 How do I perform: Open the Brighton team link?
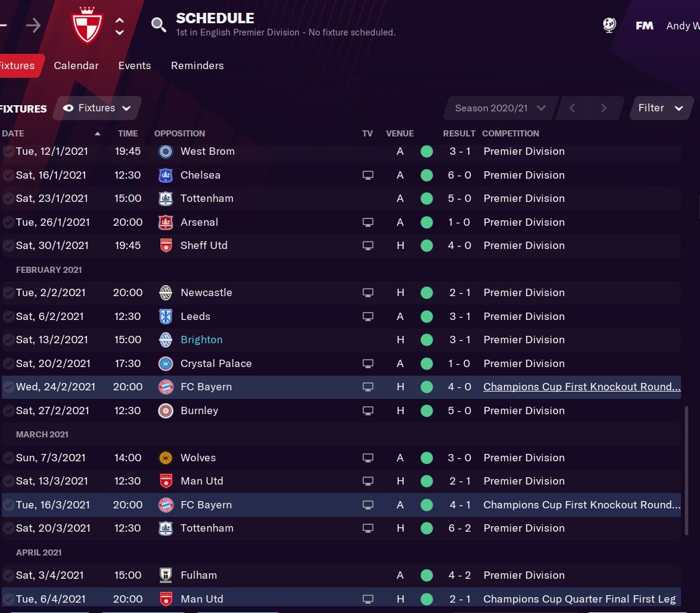pos(201,340)
